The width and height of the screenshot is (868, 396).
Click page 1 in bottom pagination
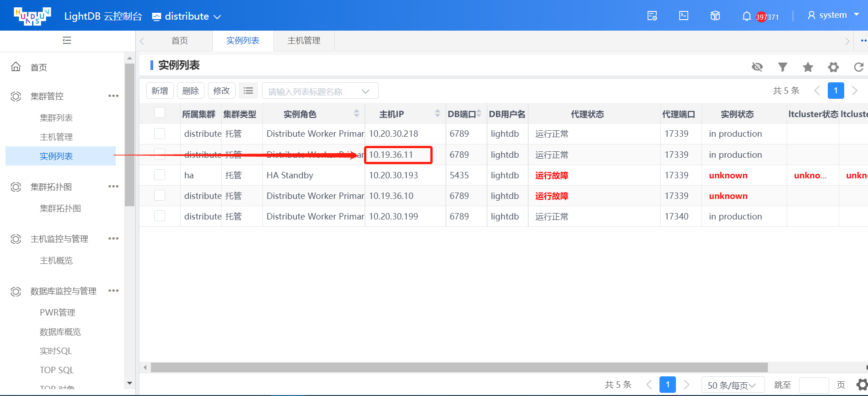[668, 385]
